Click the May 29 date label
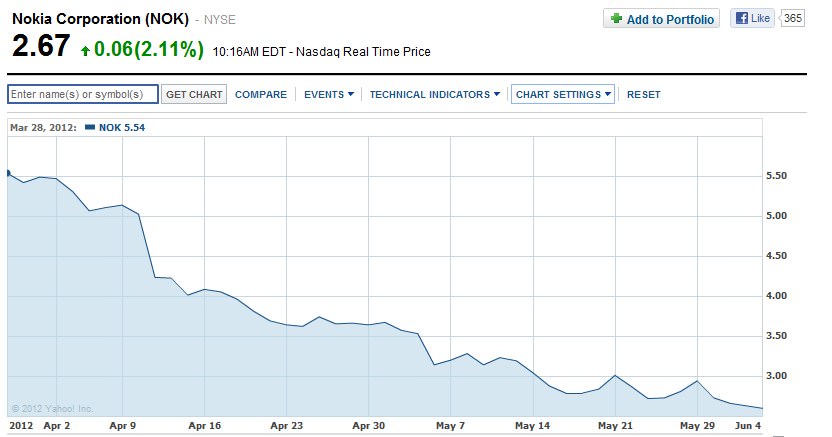The width and height of the screenshot is (832, 437). click(x=697, y=425)
